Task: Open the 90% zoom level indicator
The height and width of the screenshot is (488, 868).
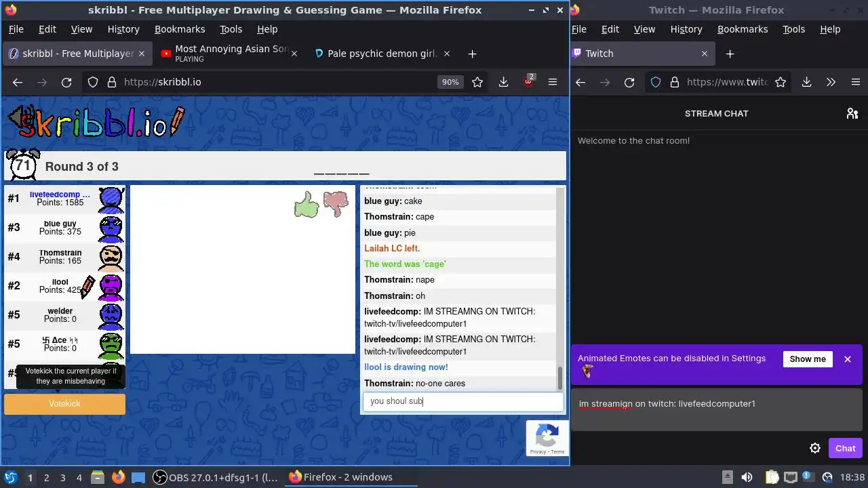Action: point(450,82)
